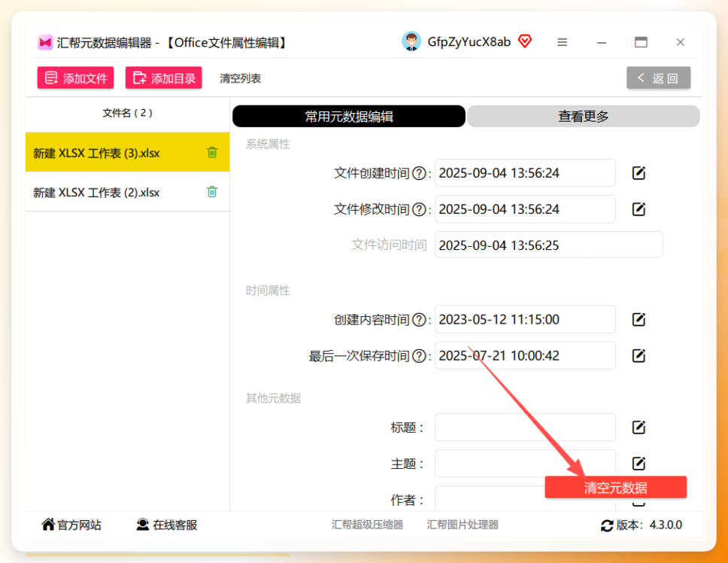Show help for 最后一次保存时间
The height and width of the screenshot is (563, 728).
[419, 356]
